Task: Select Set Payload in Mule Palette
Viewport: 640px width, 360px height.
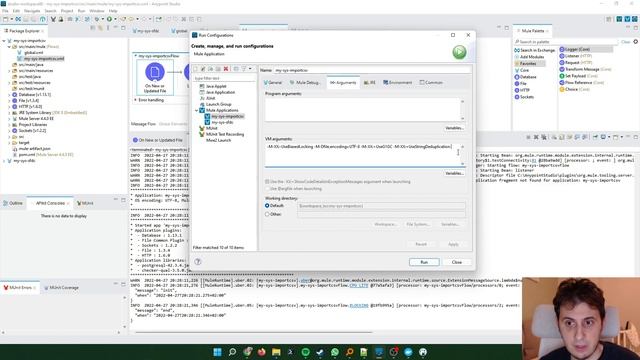Action: pos(579,76)
